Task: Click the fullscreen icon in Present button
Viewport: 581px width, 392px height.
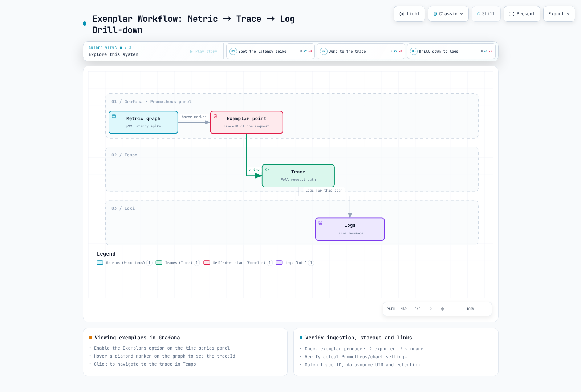Action: point(512,14)
